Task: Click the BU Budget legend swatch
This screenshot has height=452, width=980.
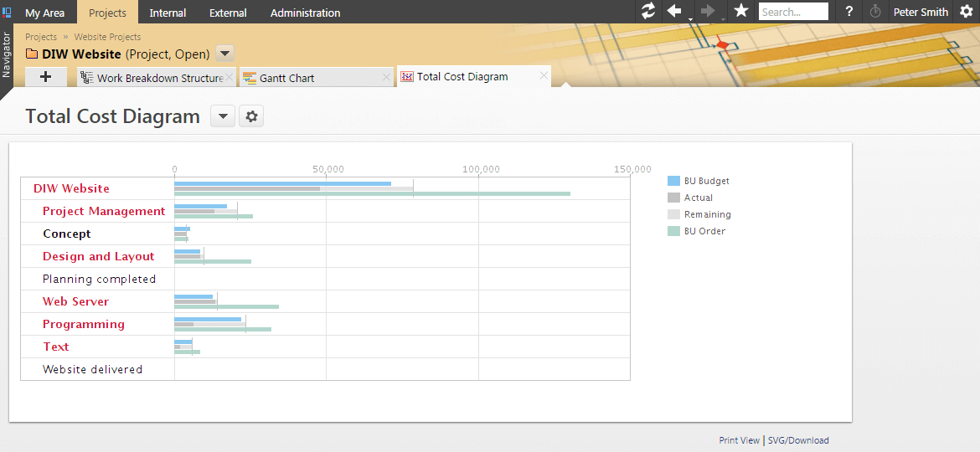Action: [x=673, y=181]
